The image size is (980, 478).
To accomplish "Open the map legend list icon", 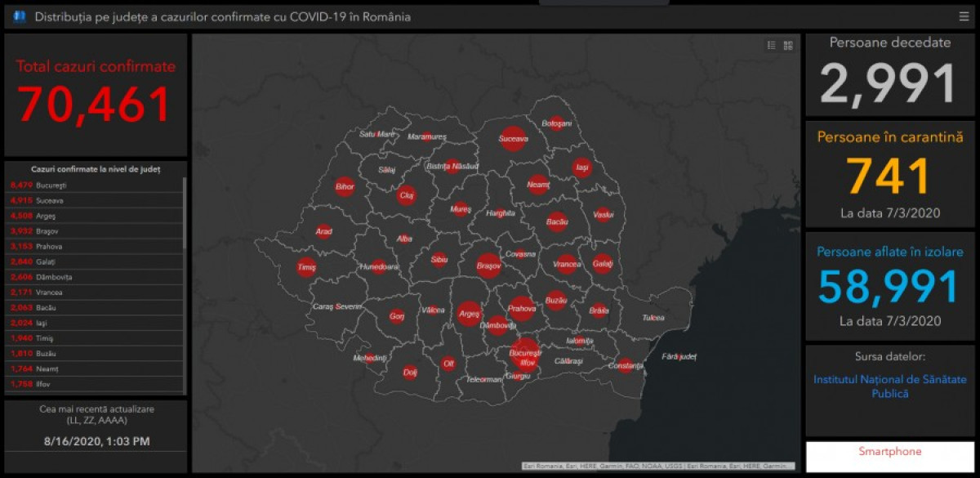I will pos(771,46).
